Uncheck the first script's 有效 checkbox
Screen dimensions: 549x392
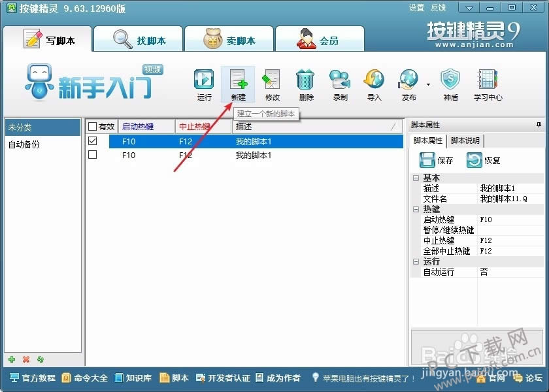click(93, 140)
